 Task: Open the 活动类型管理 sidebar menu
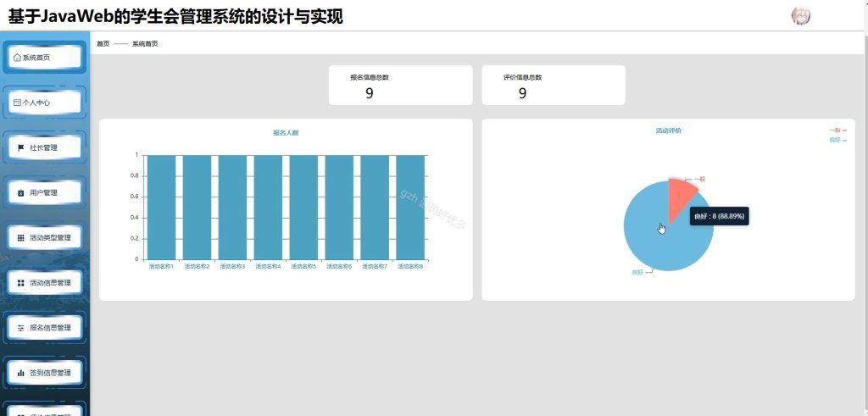(x=44, y=238)
